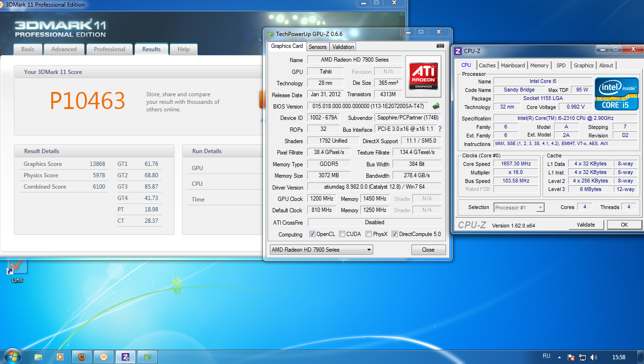Click the Memory Size value 3072 MB
Screen dimensions: 644x364
pos(329,175)
